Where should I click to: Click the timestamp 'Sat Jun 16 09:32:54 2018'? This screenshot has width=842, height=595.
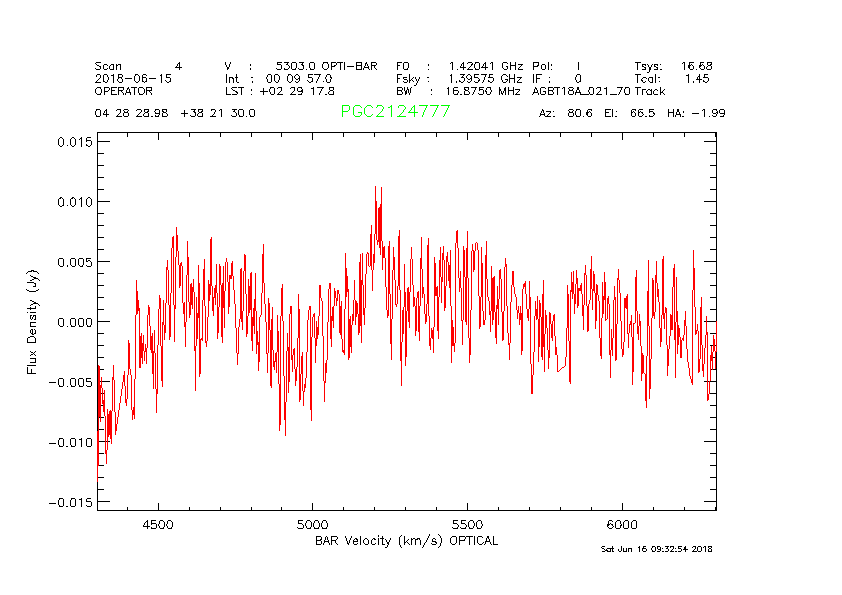(x=656, y=549)
